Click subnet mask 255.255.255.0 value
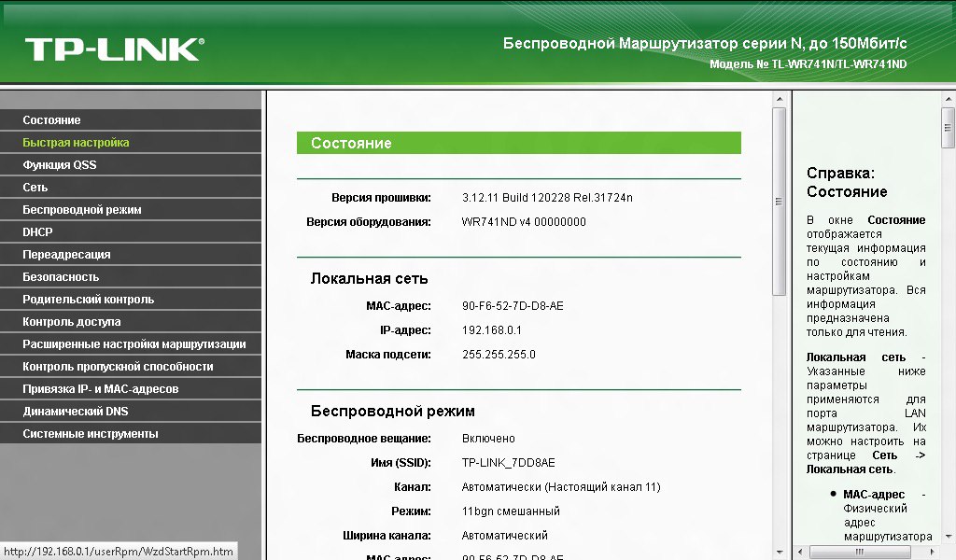This screenshot has height=560, width=956. tap(499, 355)
